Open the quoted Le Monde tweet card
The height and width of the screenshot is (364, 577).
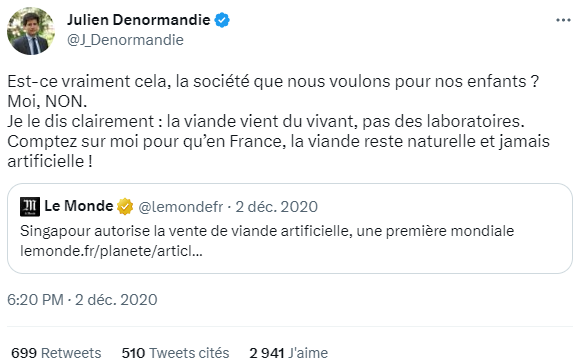coord(290,228)
